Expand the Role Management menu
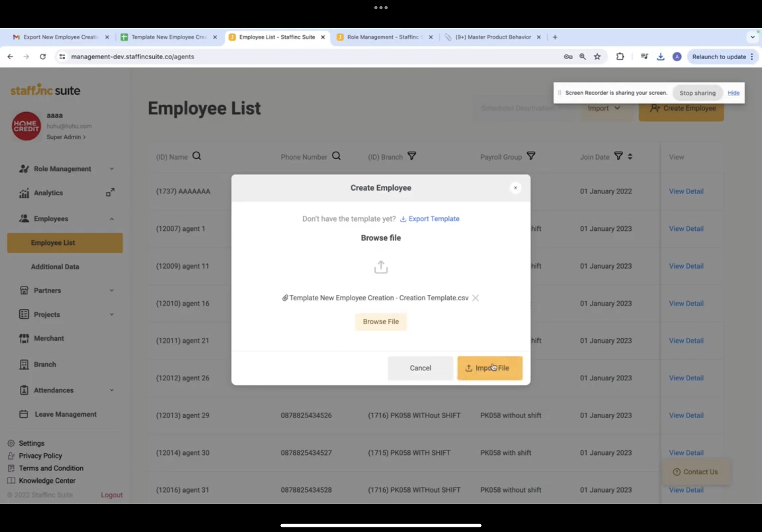Screen dimensions: 762x532 pyautogui.click(x=112, y=169)
